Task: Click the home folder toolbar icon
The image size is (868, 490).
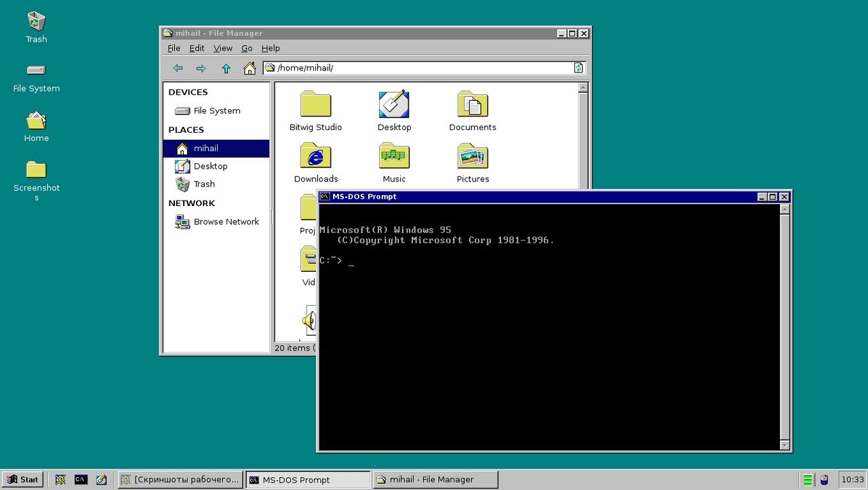Action: [250, 68]
